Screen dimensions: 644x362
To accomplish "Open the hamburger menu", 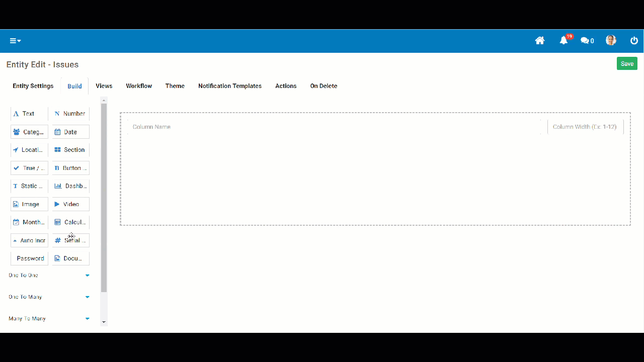I will pos(15,41).
